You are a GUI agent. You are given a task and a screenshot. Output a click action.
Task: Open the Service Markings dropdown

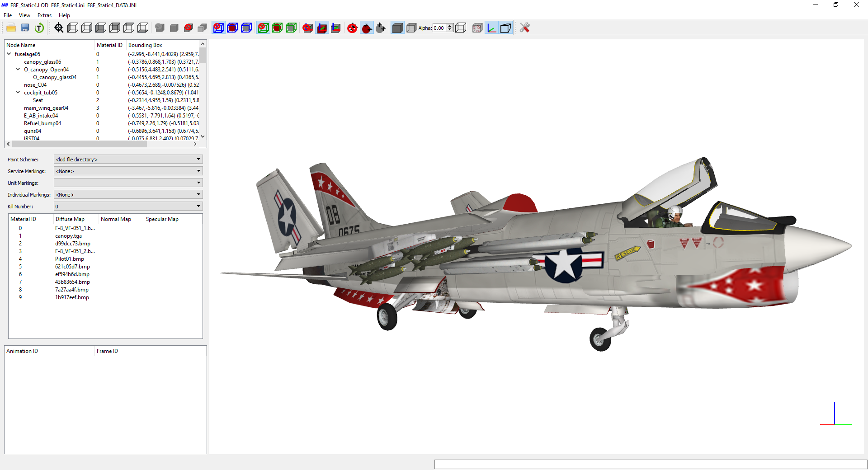pos(128,171)
